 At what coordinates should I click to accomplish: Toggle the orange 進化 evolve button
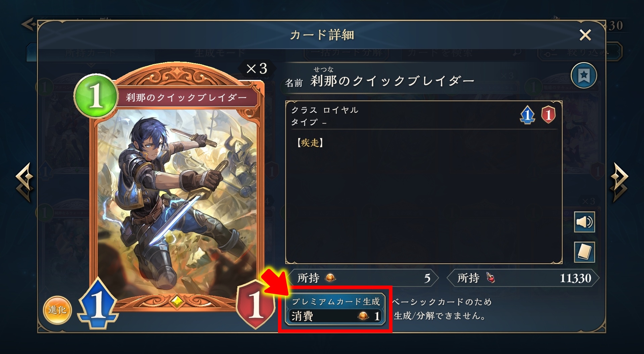click(x=57, y=310)
